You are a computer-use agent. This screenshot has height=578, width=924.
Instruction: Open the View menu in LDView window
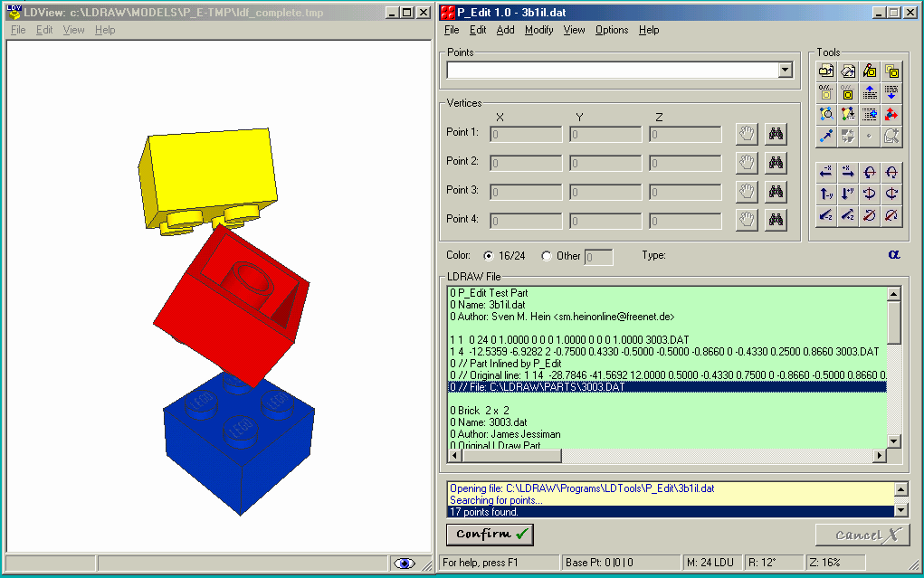(x=73, y=30)
